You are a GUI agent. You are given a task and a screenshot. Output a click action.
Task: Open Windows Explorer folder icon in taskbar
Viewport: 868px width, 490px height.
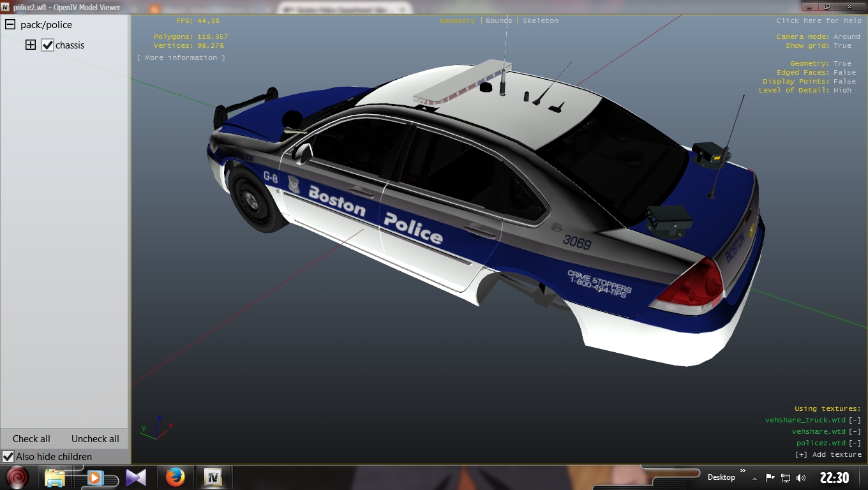[56, 477]
